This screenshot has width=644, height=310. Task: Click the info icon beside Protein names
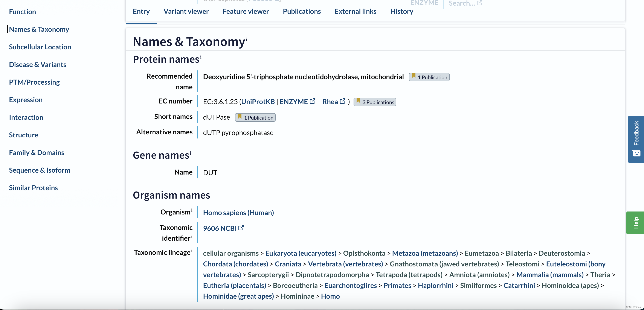coord(201,58)
